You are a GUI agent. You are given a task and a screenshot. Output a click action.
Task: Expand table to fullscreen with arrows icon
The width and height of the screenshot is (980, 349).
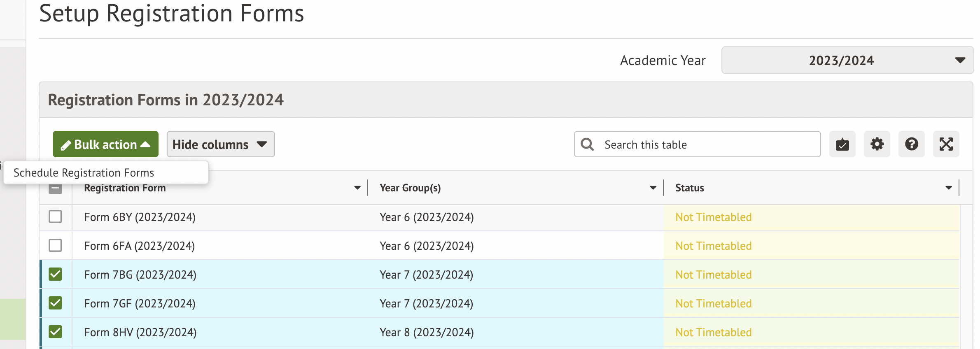tap(946, 144)
